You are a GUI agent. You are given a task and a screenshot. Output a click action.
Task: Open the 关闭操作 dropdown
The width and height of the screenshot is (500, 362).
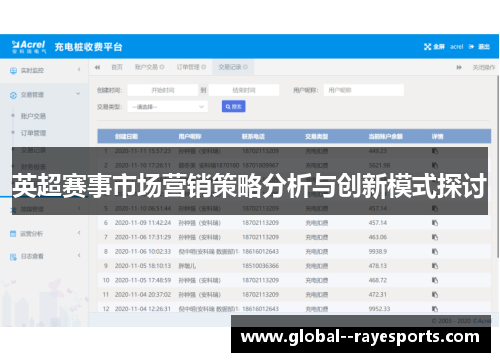coord(483,67)
